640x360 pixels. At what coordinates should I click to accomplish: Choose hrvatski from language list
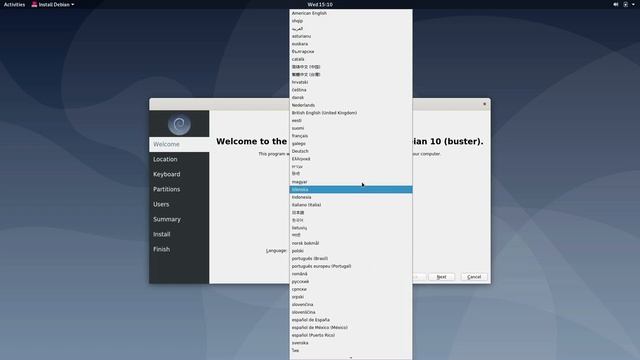[351, 82]
